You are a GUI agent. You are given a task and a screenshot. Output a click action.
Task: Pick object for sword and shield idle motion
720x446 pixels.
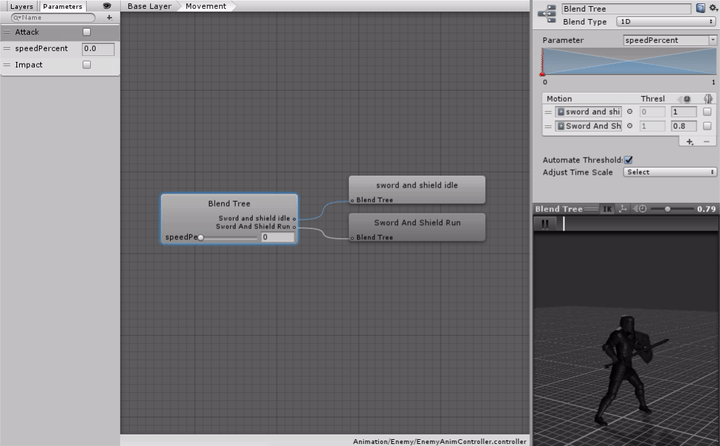tap(630, 112)
